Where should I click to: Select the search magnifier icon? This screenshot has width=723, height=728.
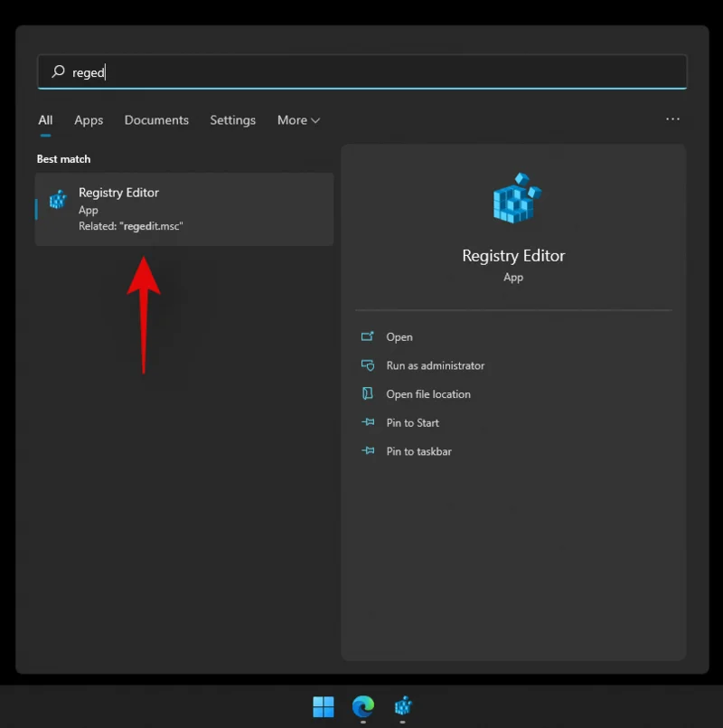[x=57, y=71]
